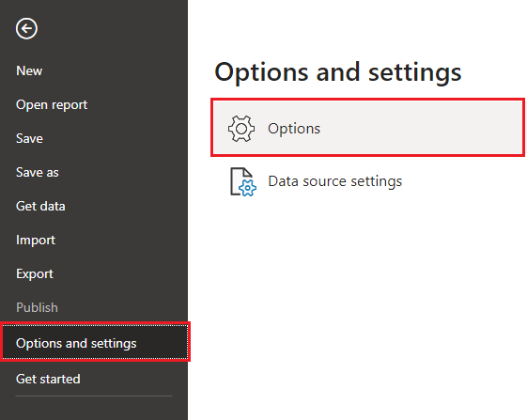Expand the Export submenu entry

[x=35, y=274]
